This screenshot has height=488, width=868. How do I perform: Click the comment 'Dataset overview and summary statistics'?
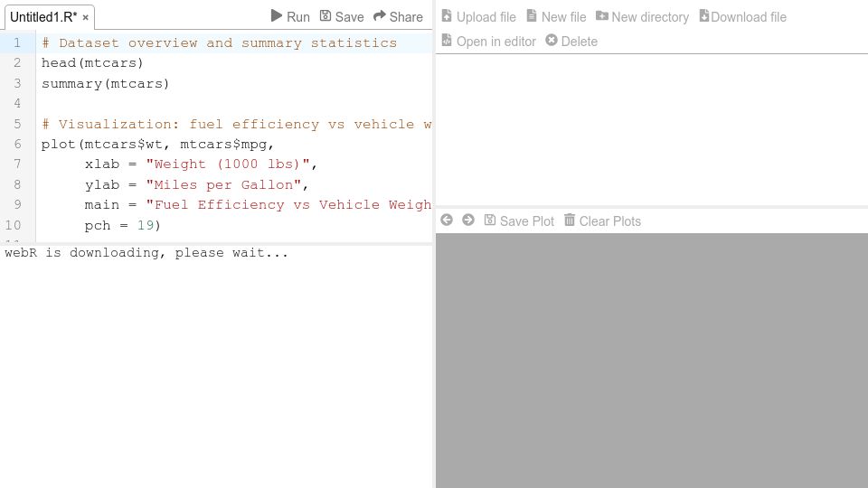click(219, 42)
